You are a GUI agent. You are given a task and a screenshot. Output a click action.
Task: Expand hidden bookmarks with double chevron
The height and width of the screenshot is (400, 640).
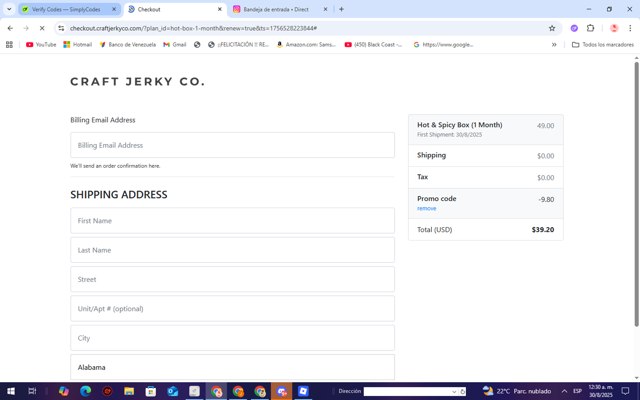554,44
